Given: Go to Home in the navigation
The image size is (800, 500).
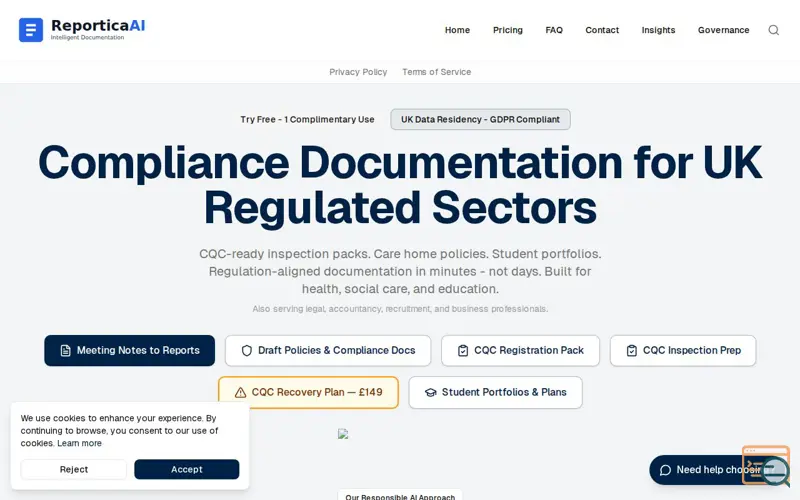Looking at the screenshot, I should point(457,30).
